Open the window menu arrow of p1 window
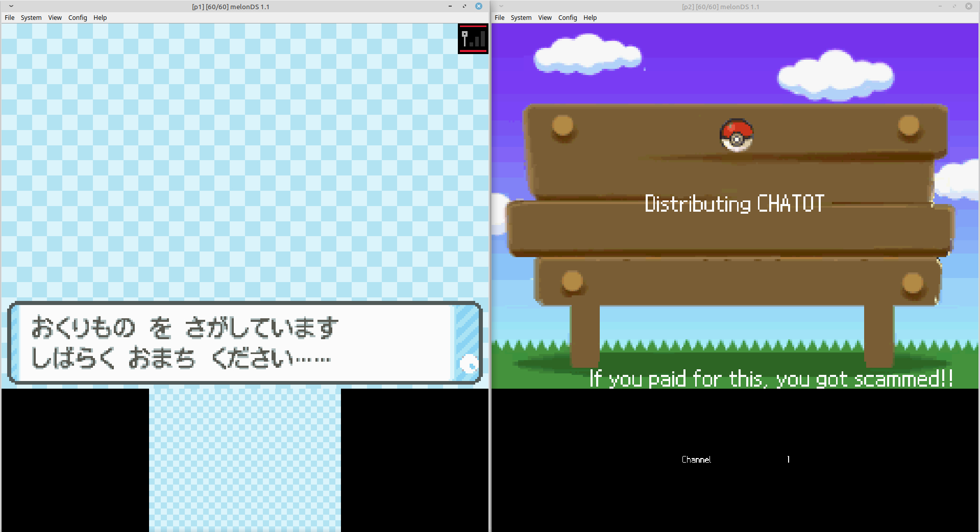This screenshot has height=532, width=980. click(11, 6)
